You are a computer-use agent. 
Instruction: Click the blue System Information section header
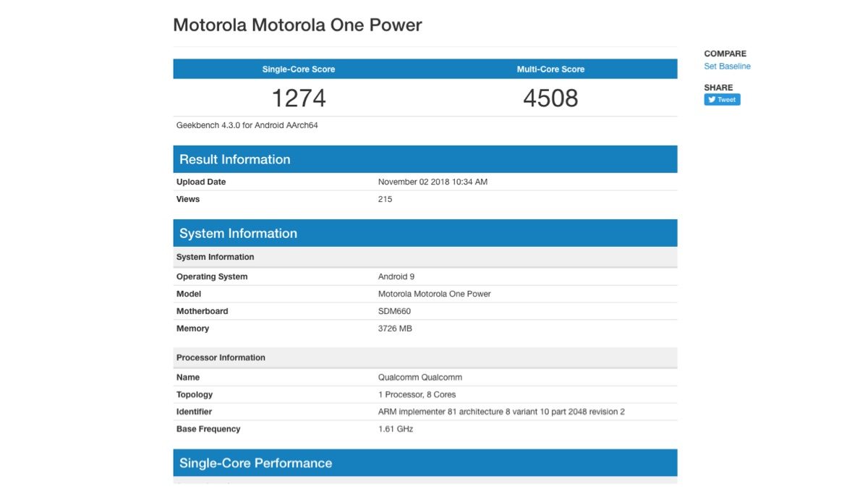pos(238,234)
